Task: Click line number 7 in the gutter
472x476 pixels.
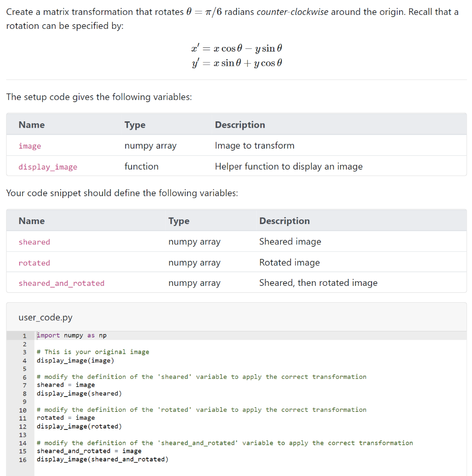Action: coord(24,385)
